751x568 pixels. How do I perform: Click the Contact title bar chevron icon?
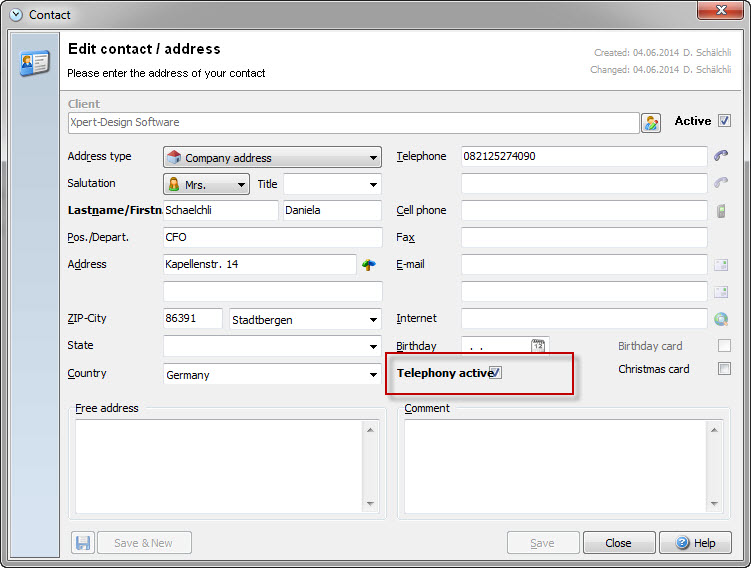pos(16,15)
